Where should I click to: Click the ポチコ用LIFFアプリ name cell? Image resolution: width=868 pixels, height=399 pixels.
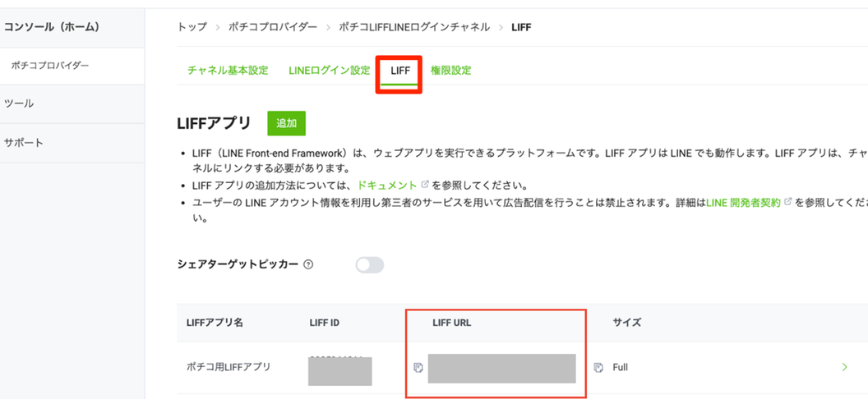click(x=229, y=367)
